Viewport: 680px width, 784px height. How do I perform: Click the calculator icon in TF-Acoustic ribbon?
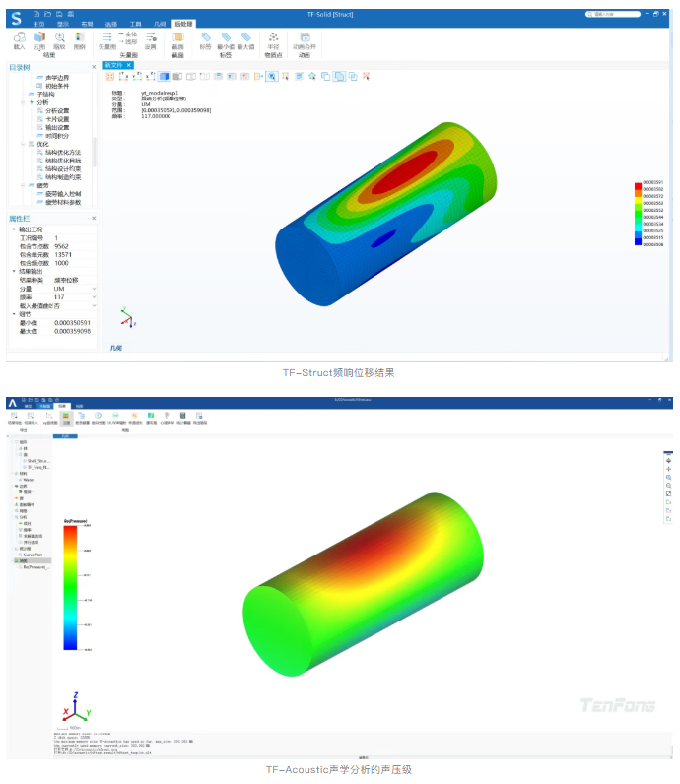(183, 418)
